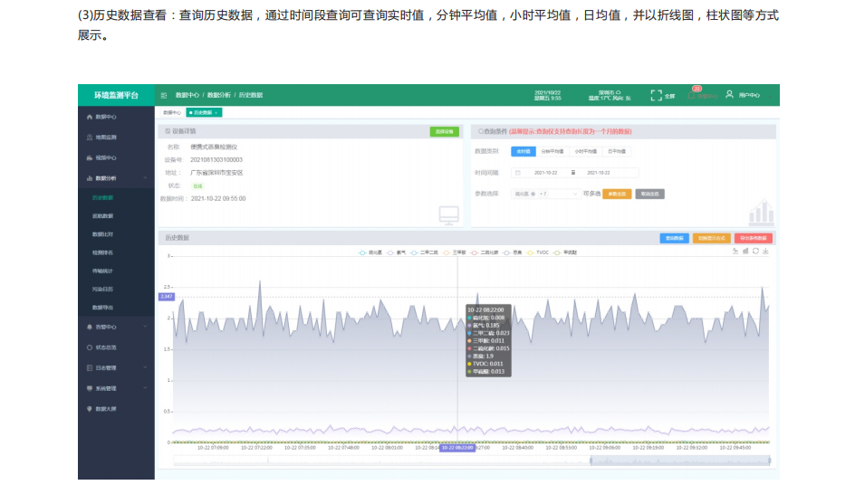
Task: Open 系统管理 monitor icon in sidebar
Action: click(x=90, y=388)
